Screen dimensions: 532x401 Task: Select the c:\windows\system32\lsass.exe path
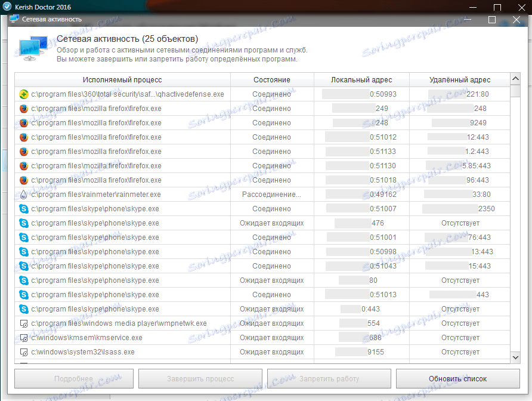83,352
